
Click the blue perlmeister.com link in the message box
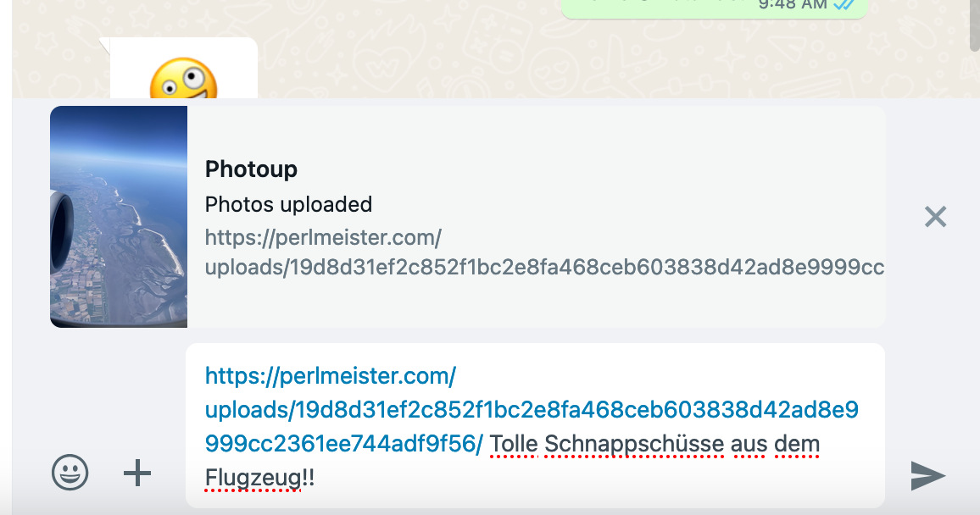(532, 409)
